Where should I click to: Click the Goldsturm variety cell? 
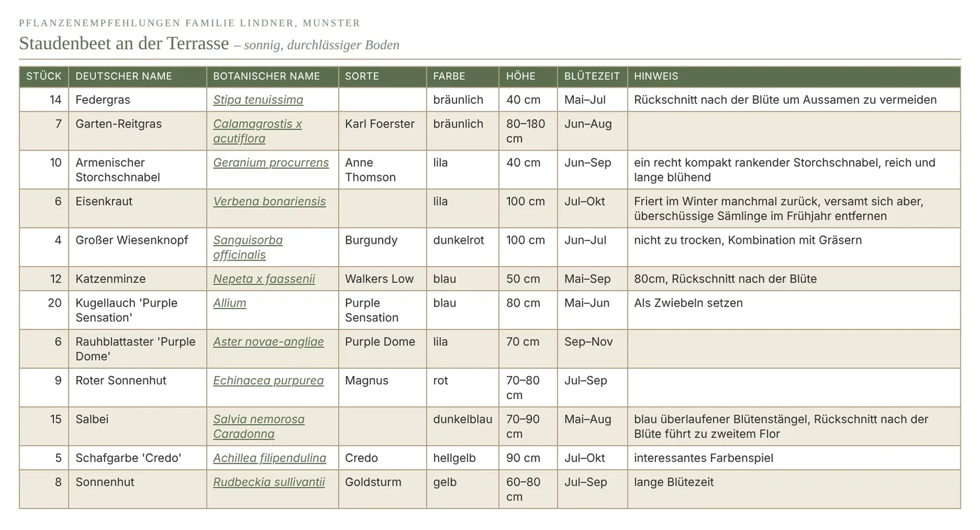(x=383, y=489)
